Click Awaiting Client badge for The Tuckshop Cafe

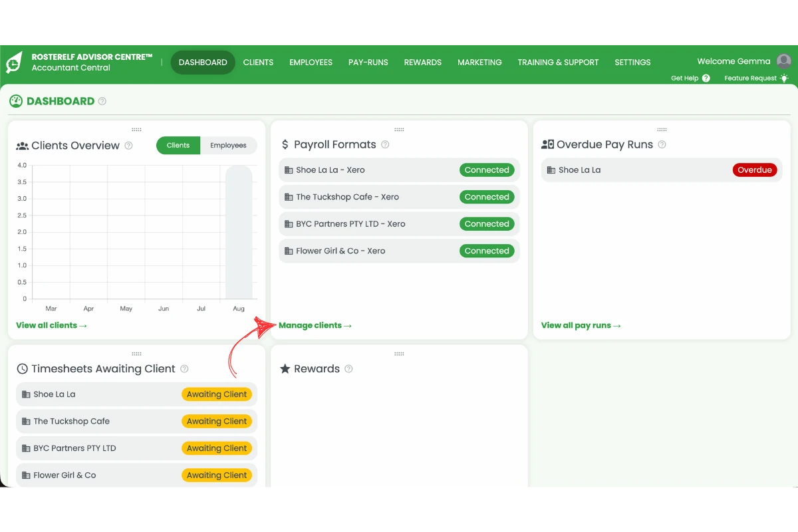click(217, 422)
